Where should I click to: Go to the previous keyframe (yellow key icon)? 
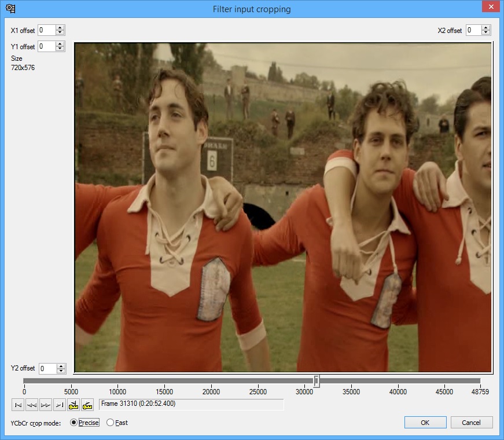point(73,404)
